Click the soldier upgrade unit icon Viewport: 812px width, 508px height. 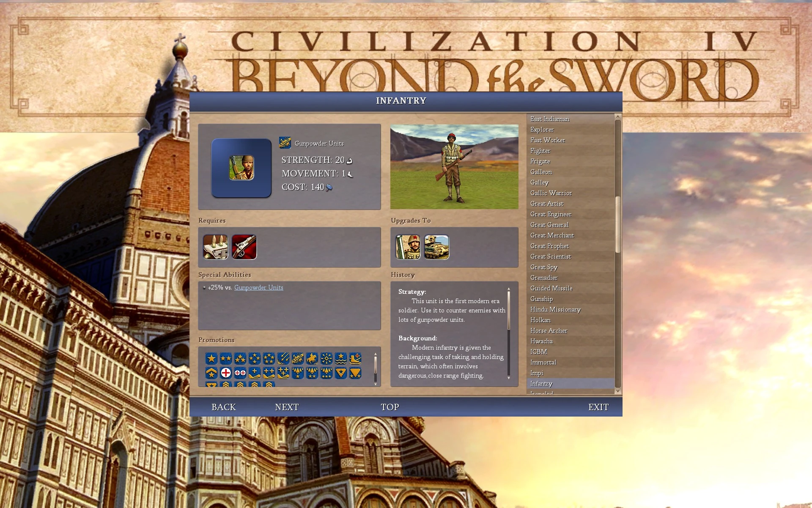point(408,247)
